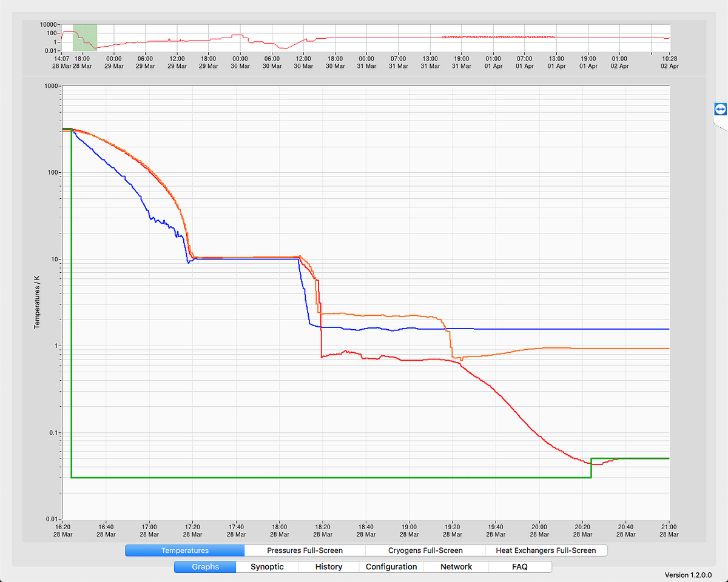This screenshot has width=728, height=582.
Task: Click the Temperatures / K axis label
Action: pos(37,302)
